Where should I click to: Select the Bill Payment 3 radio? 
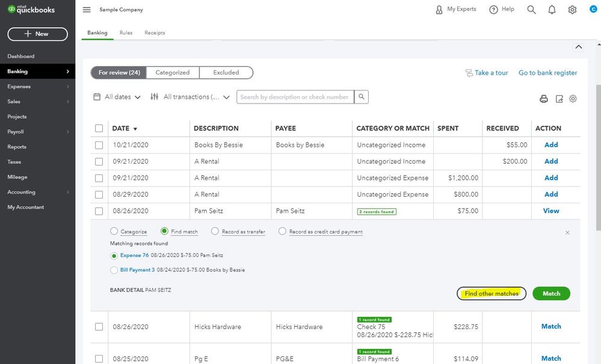point(114,270)
